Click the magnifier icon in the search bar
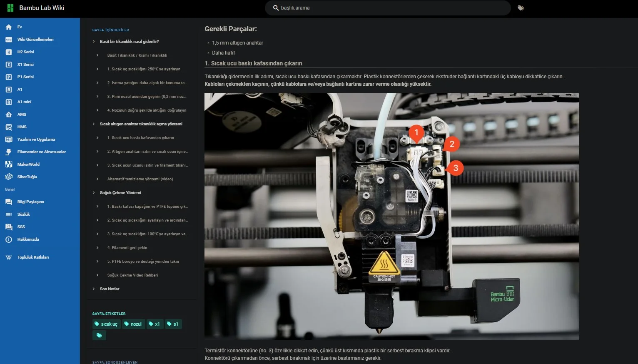The height and width of the screenshot is (364, 638). (276, 8)
